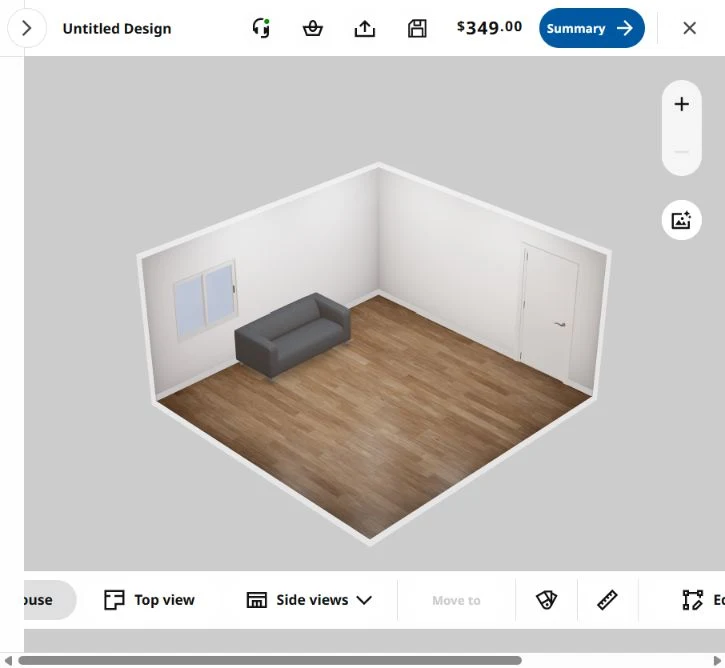Open the Side views dropdown
The image size is (725, 668).
click(x=309, y=600)
